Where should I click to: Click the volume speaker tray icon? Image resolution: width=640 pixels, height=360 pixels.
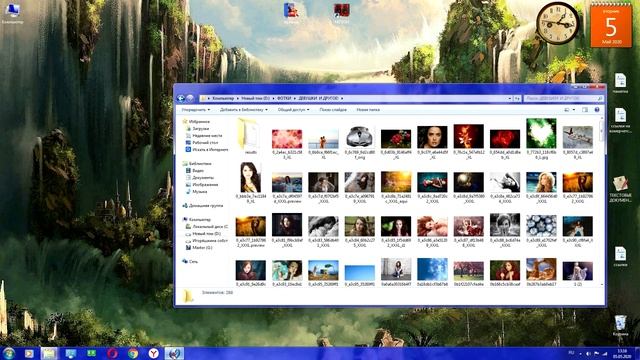point(588,353)
